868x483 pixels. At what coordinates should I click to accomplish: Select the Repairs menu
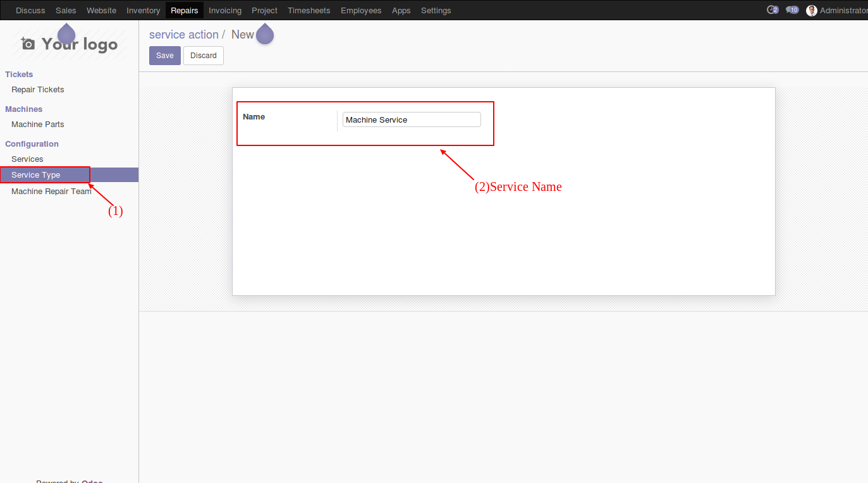(185, 10)
